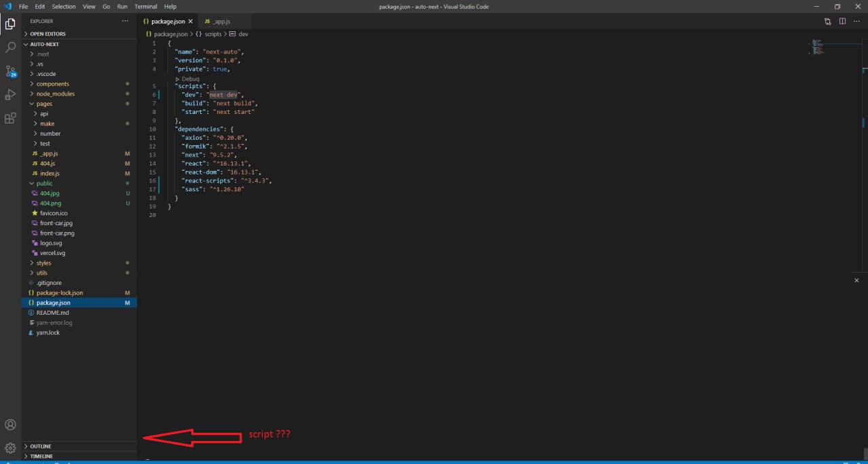Expand the components folder

[x=79, y=84]
